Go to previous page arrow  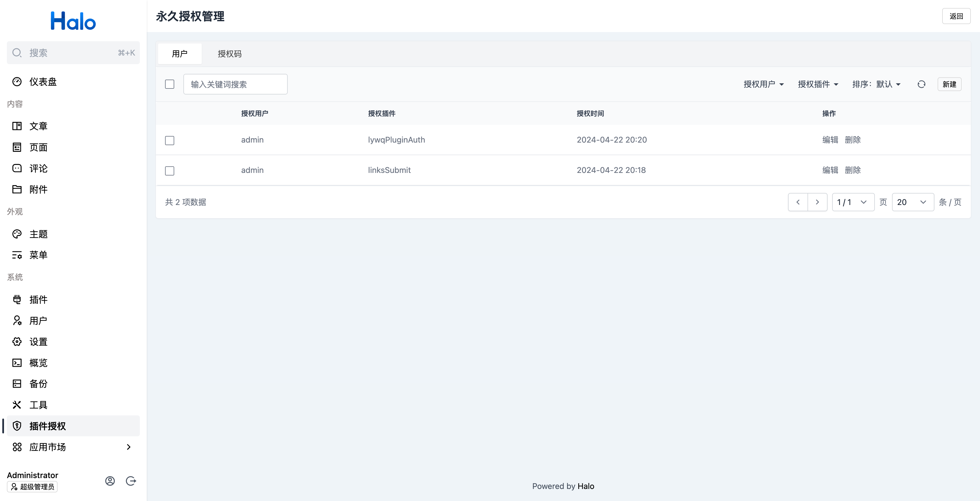pyautogui.click(x=798, y=202)
